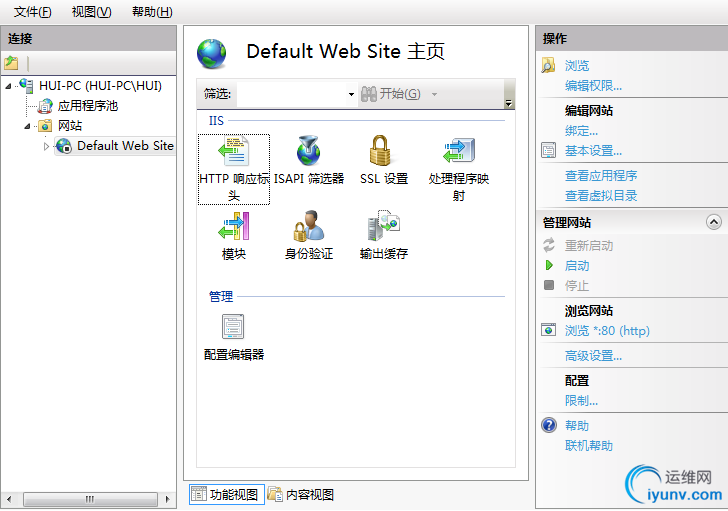Open the 身份验证 feature icon
Screen dimensions: 728x511
tap(308, 226)
